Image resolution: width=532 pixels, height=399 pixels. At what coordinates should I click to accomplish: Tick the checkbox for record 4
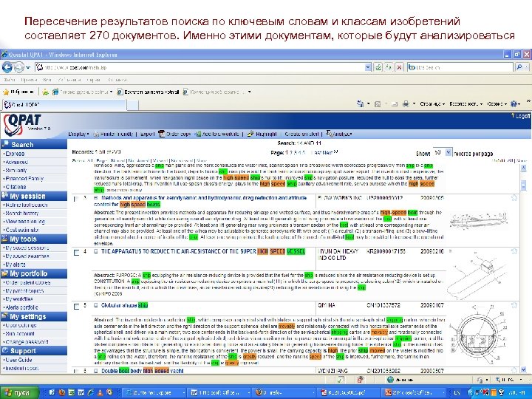coord(76,253)
